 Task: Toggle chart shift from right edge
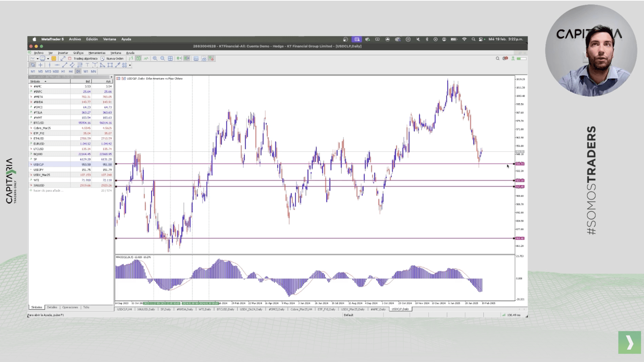[x=187, y=58]
